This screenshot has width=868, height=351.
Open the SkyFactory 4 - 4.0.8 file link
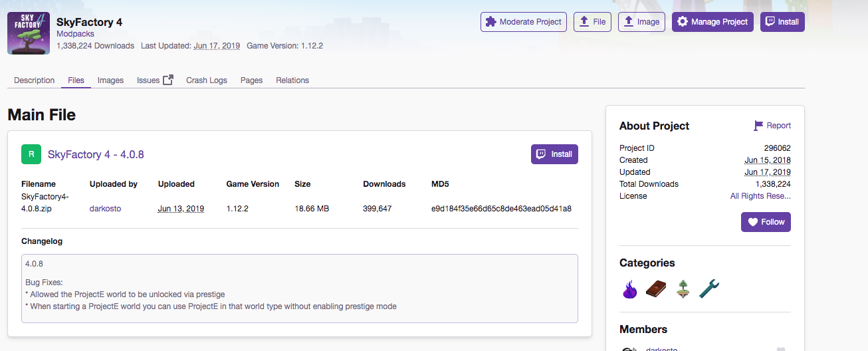click(96, 154)
